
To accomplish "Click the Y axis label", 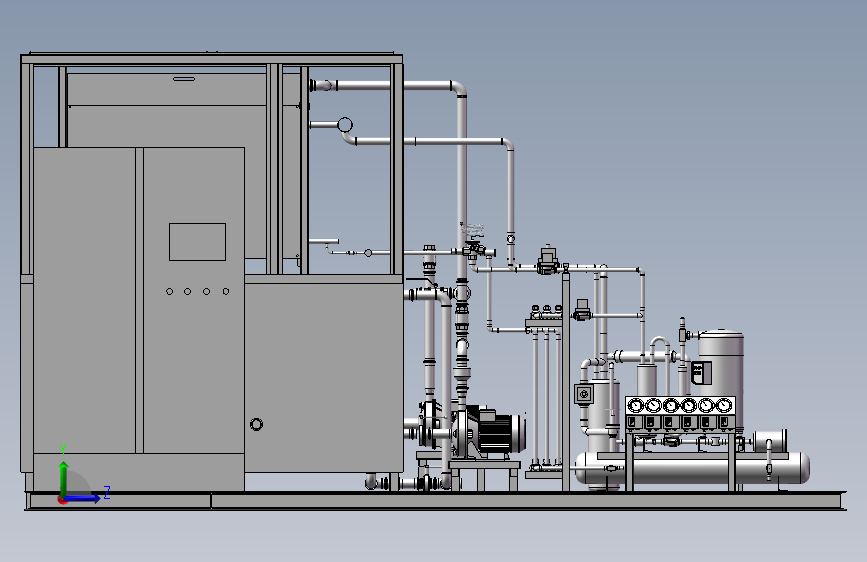I will (x=63, y=450).
